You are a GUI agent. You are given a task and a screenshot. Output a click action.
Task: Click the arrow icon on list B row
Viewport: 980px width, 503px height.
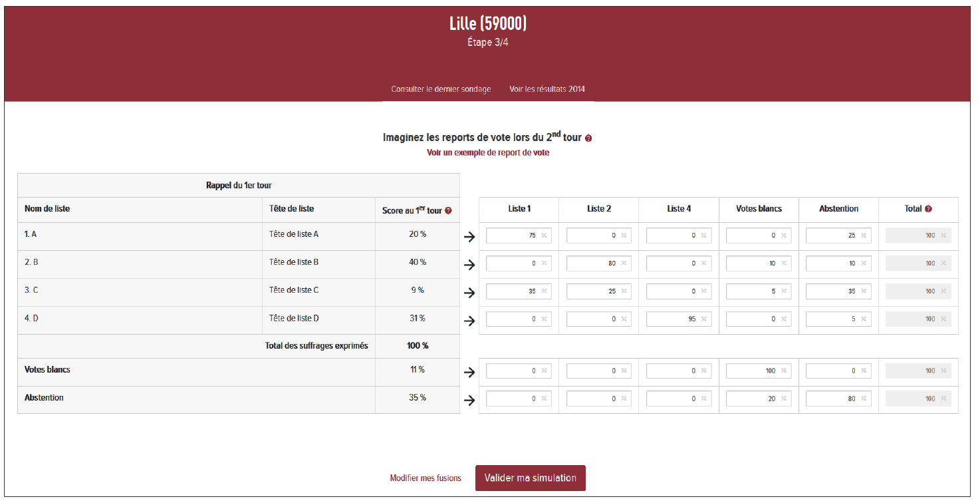tap(469, 265)
